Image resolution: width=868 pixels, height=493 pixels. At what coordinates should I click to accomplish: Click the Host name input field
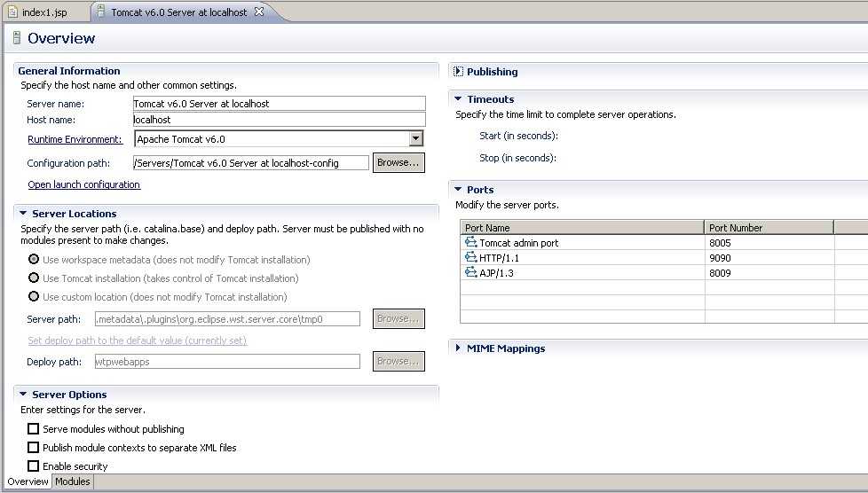click(x=280, y=120)
